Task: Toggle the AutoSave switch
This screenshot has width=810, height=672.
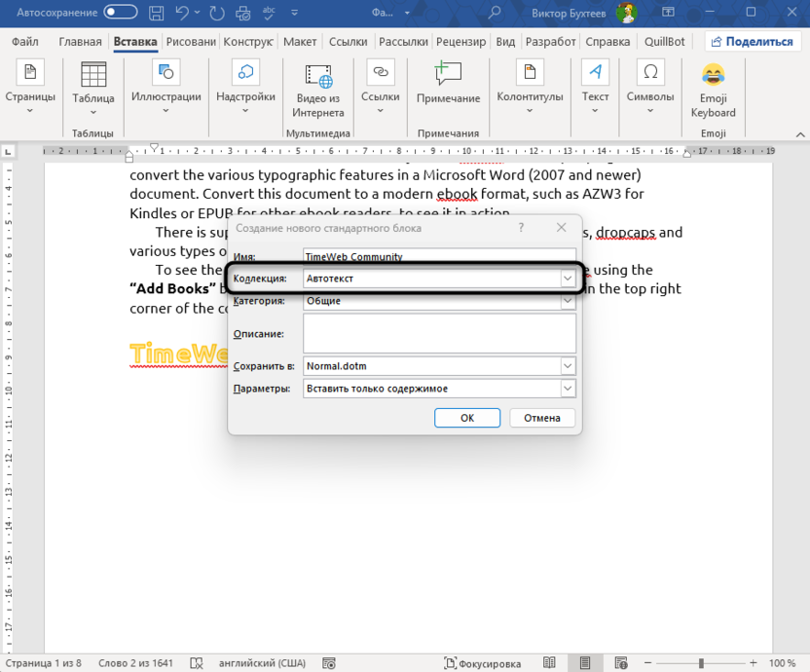Action: point(121,12)
